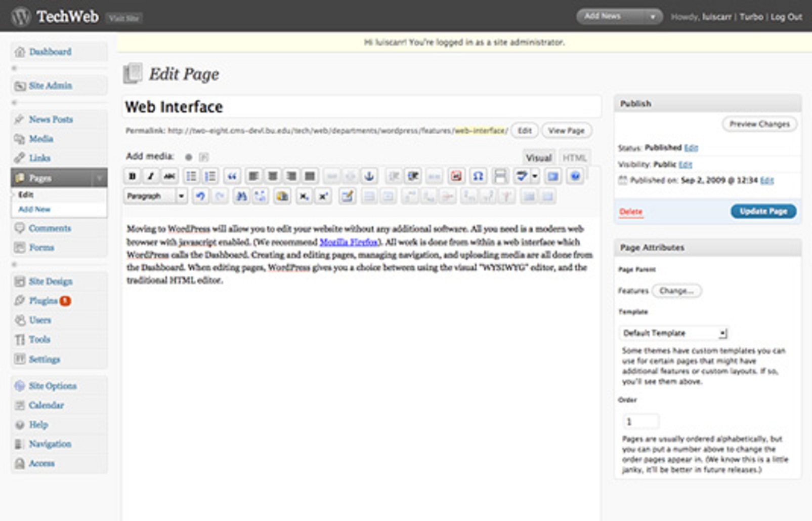
Task: Open Site Design in the sidebar
Action: pyautogui.click(x=51, y=282)
